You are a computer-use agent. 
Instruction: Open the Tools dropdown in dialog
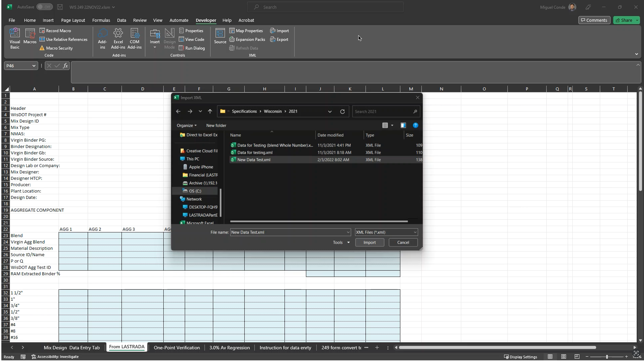[341, 242]
